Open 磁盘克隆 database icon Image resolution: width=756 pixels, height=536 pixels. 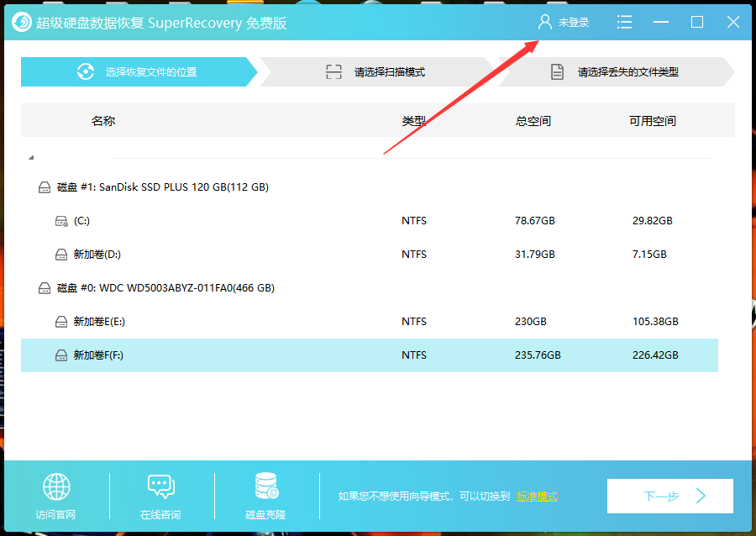[266, 486]
